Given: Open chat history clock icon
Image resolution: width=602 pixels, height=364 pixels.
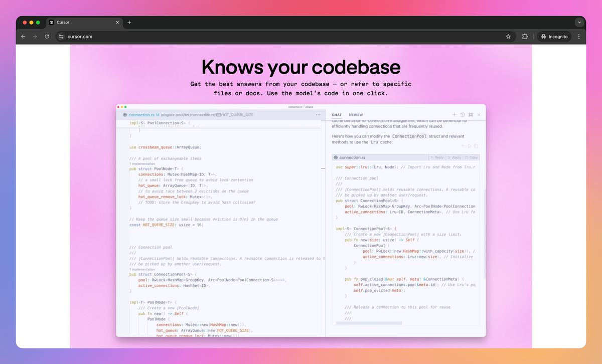Looking at the screenshot, I should click(463, 115).
